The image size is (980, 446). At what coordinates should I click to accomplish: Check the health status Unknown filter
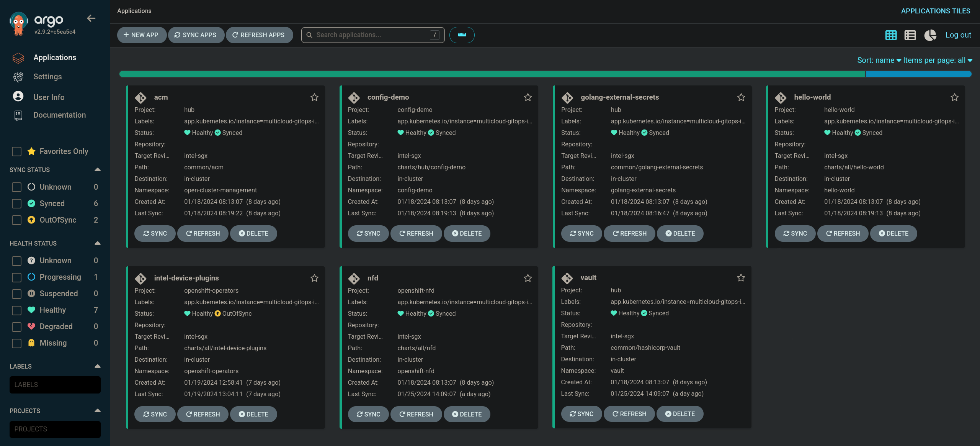tap(16, 261)
